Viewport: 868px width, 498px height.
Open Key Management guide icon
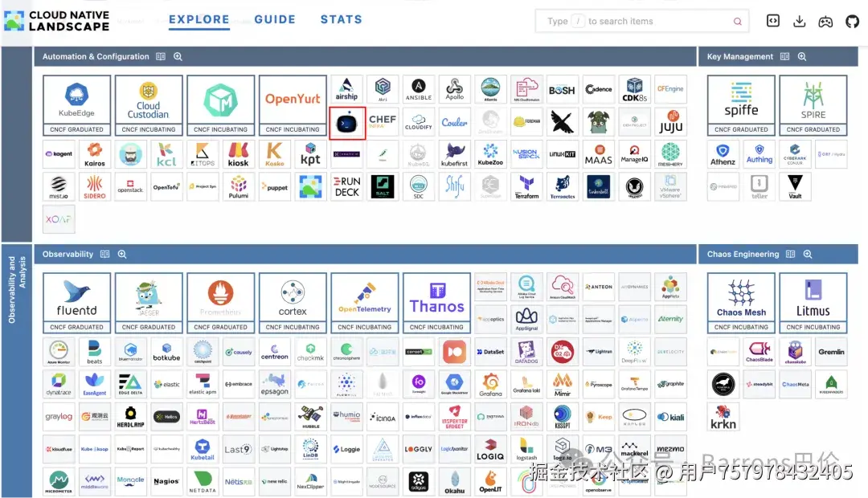click(x=784, y=56)
